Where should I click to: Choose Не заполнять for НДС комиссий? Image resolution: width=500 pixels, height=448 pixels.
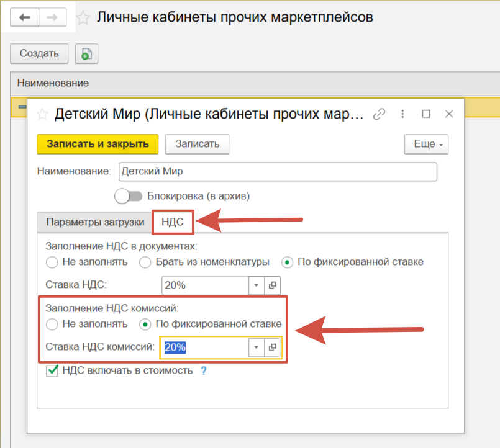pos(52,324)
